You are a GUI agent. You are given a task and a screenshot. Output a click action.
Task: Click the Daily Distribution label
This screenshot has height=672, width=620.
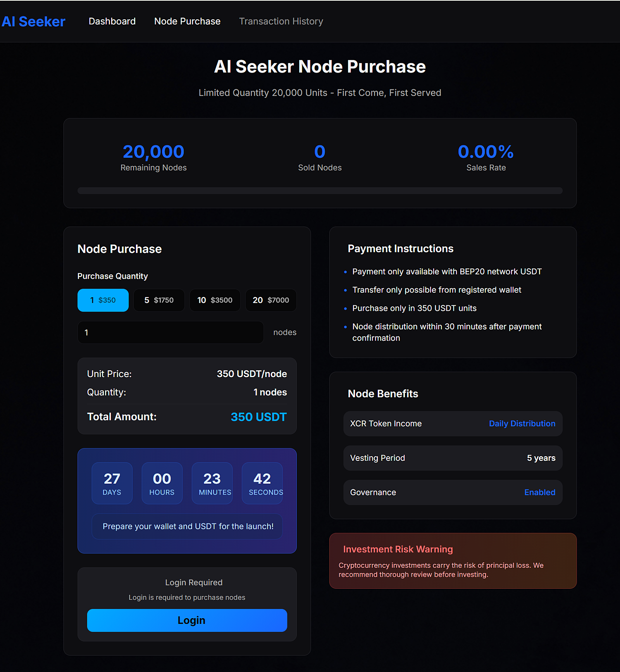click(x=522, y=424)
